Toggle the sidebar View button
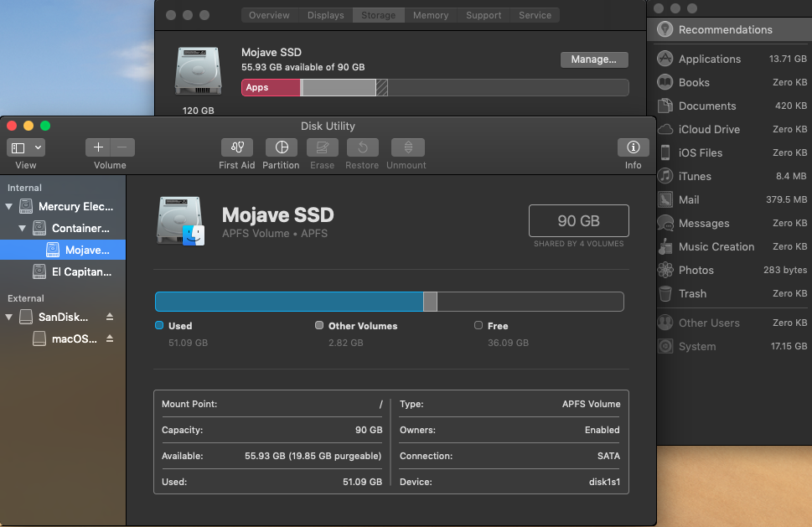Image resolution: width=812 pixels, height=527 pixels. (x=18, y=148)
